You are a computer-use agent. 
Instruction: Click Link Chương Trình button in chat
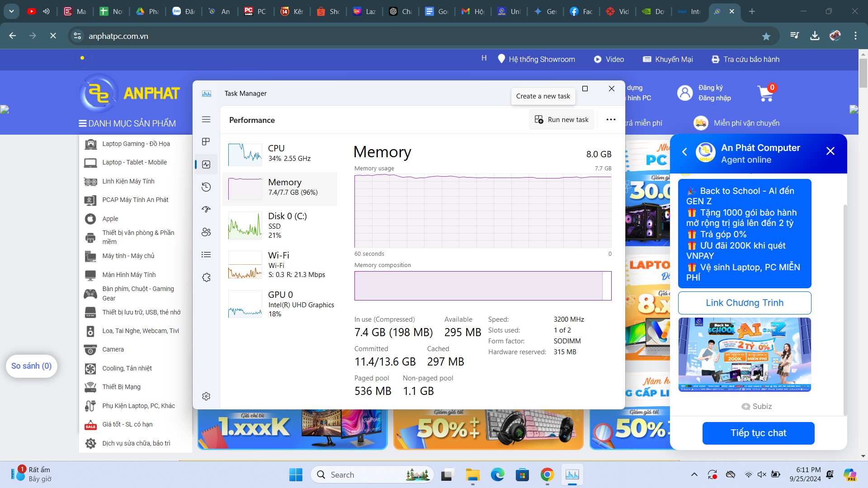click(x=745, y=303)
